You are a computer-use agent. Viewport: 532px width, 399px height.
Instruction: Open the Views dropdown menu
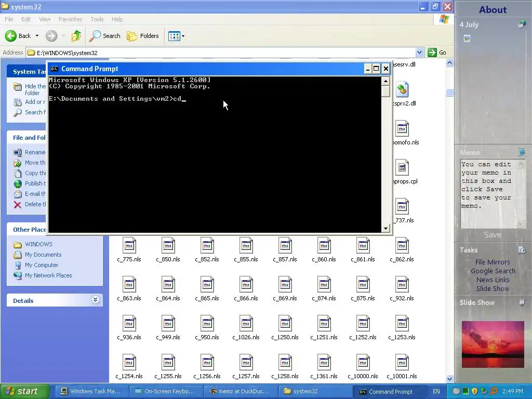tap(177, 36)
